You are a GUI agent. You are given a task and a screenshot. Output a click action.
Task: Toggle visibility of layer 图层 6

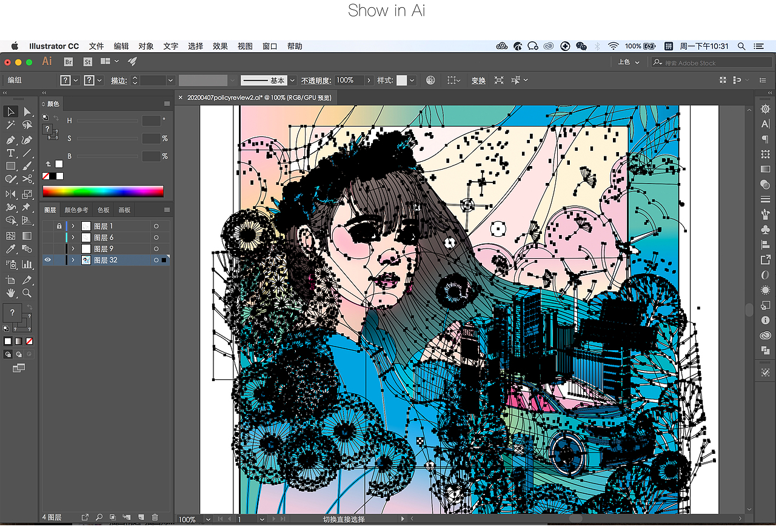click(x=48, y=238)
